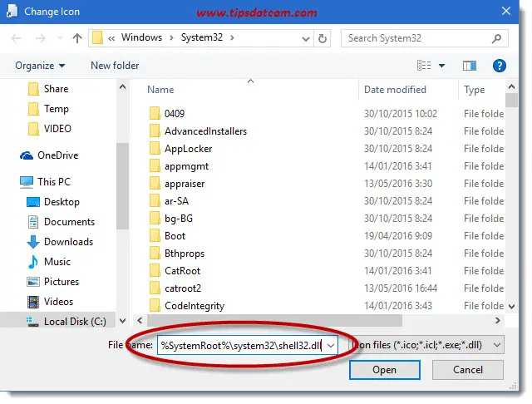Screen dimensions: 532x404
Task: Click the sidebar scroll up arrow
Action: [122, 86]
